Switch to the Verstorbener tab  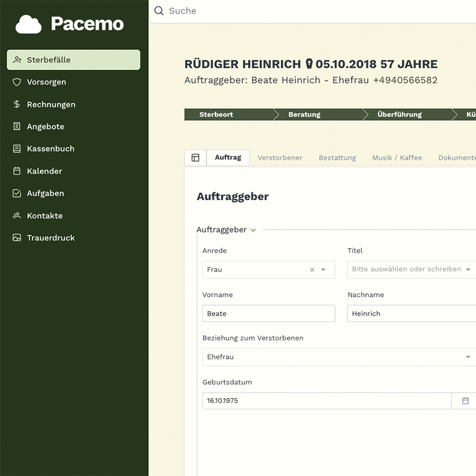tap(280, 158)
